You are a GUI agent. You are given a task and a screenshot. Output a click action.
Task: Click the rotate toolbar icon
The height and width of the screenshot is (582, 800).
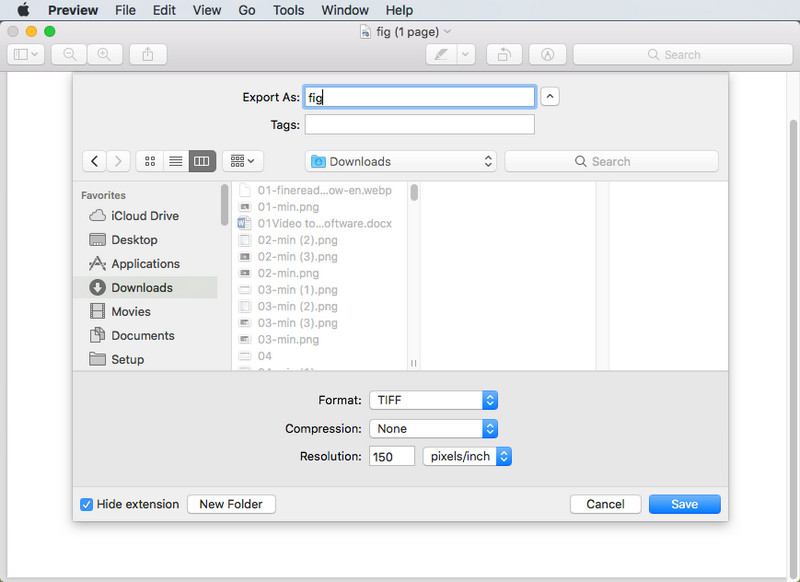505,55
